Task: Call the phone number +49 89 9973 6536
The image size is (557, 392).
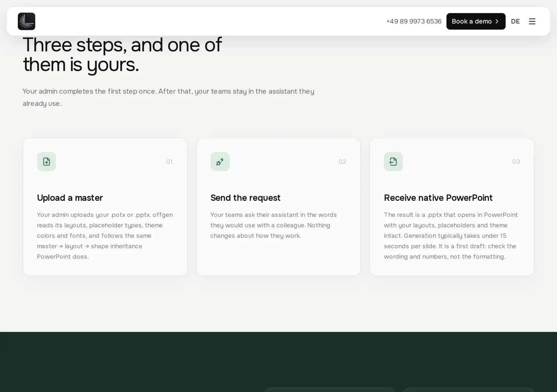Action: 414,21
